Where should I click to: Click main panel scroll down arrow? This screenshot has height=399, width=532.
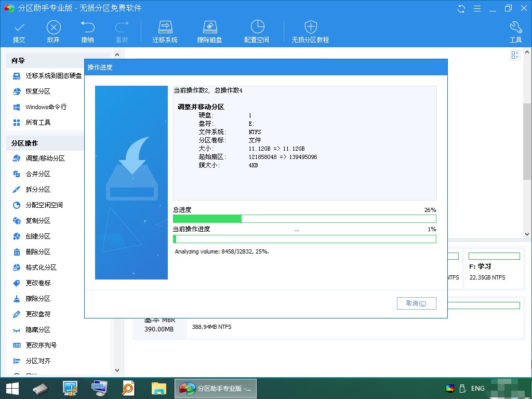coord(527,234)
